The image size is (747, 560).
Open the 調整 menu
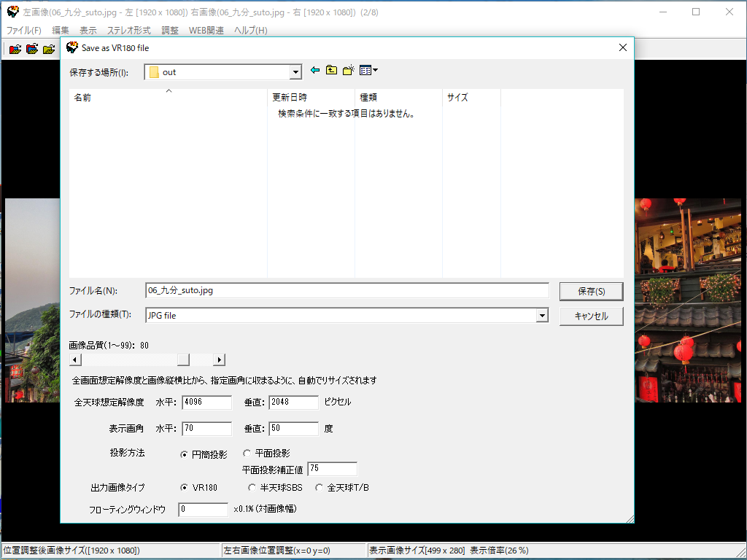[170, 31]
